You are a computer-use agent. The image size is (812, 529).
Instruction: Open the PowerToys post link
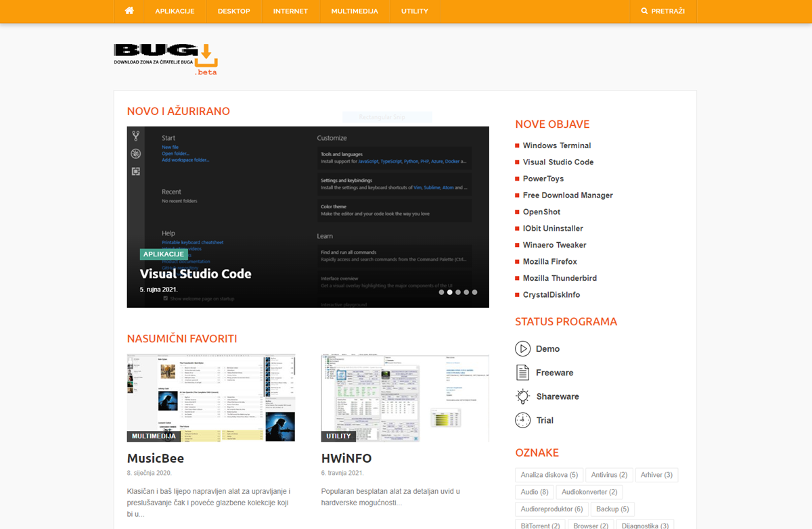click(543, 179)
